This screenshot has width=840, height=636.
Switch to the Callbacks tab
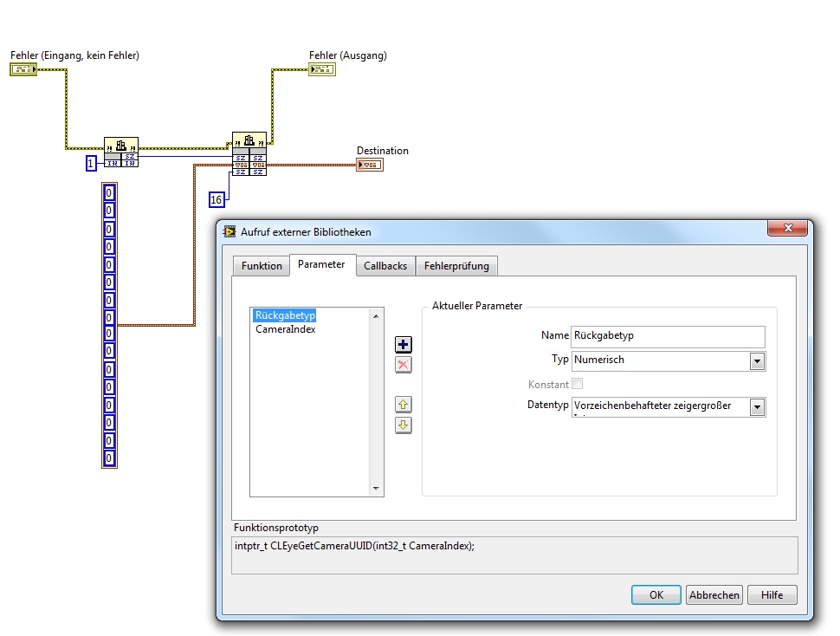385,266
